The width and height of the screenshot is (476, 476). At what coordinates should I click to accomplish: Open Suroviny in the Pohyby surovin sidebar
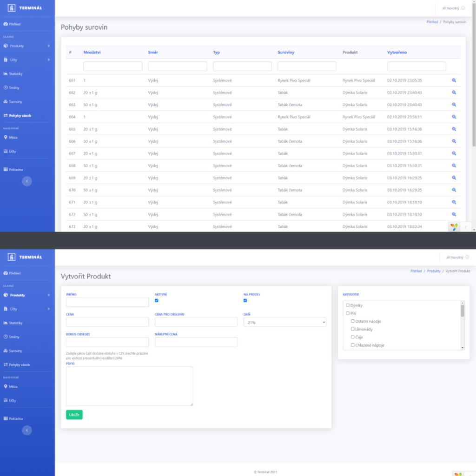(x=15, y=102)
